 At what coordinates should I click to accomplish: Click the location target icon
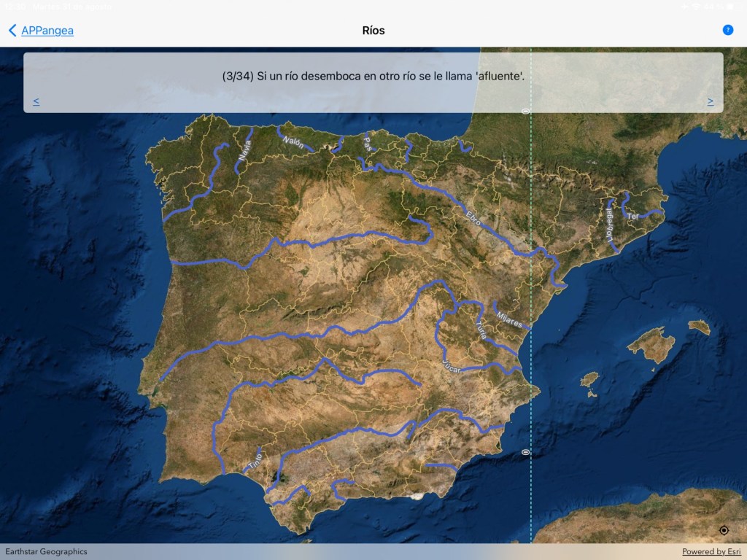point(724,530)
